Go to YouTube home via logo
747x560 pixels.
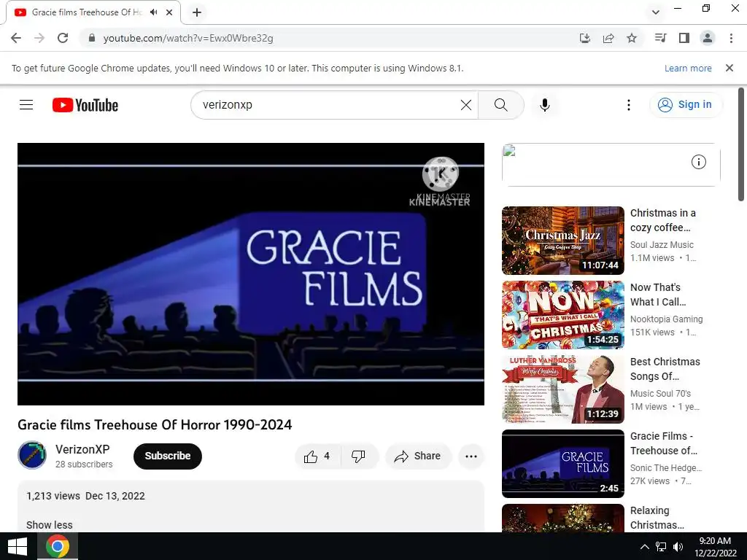click(x=85, y=105)
